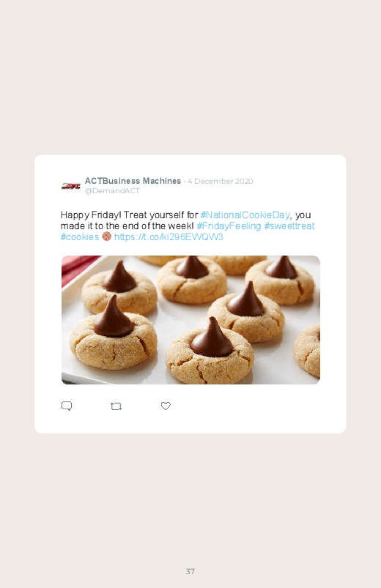Open the t.co/ki296EWQW3 short link
Viewport: 381px width, 588px height.
click(x=169, y=237)
